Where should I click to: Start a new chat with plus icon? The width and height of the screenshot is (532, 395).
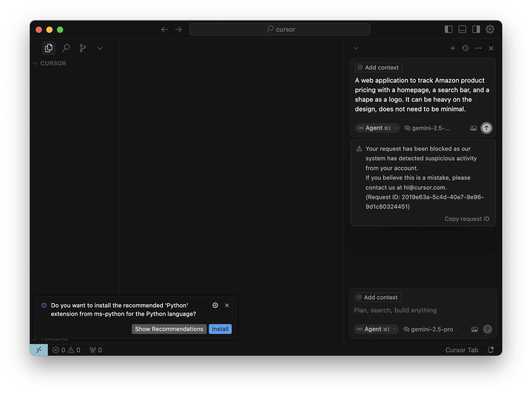pos(453,48)
